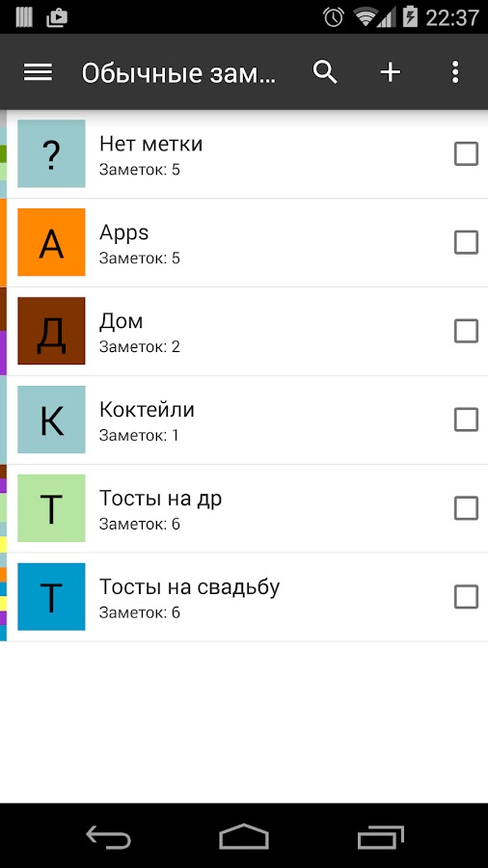This screenshot has height=868, width=488.
Task: Tap the blue 'T' label tile
Action: point(51,596)
